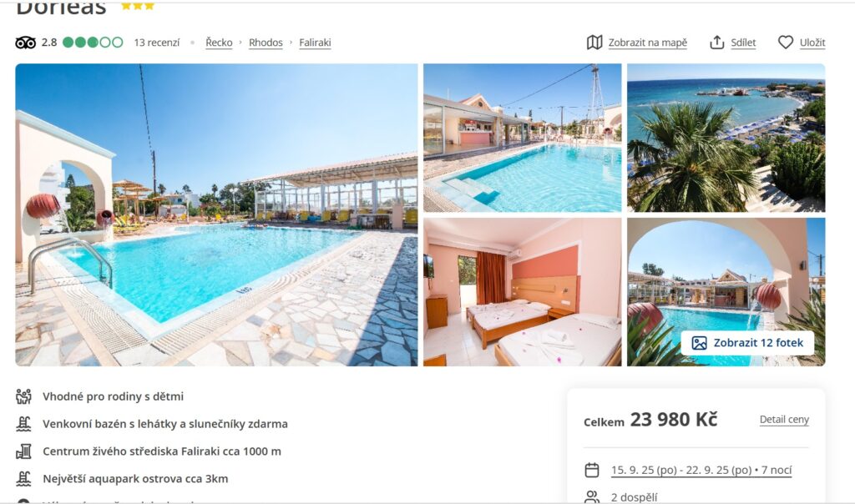Click the guests icon beside 2 dospělí

coord(592,497)
